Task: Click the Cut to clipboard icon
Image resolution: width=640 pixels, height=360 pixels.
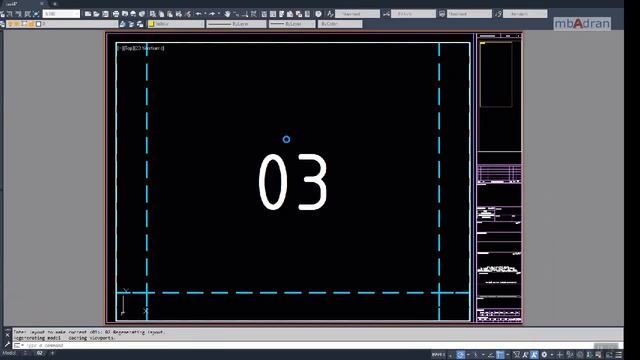Action: click(x=152, y=14)
